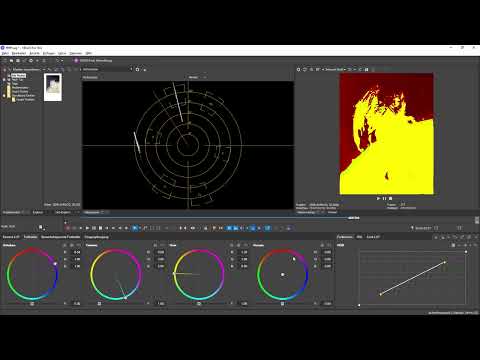This screenshot has height=360, width=480.
Task: Click the luminance slider under the Offset wheel
Action: (282, 304)
